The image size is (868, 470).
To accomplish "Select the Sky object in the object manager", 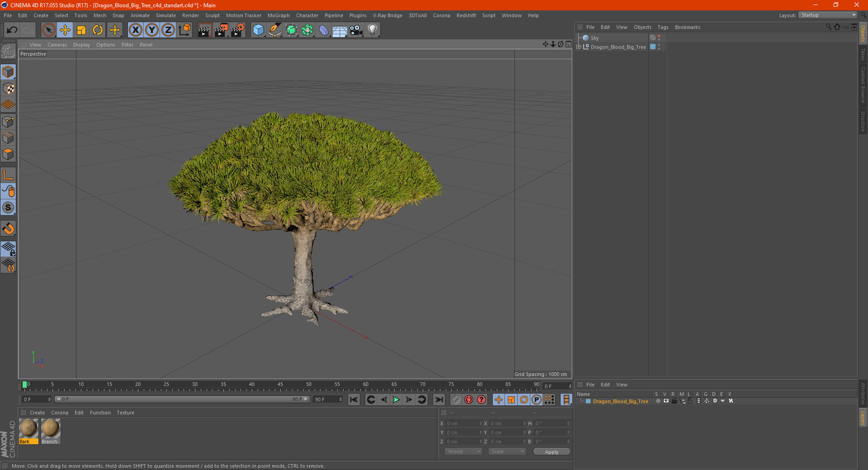I will click(594, 38).
